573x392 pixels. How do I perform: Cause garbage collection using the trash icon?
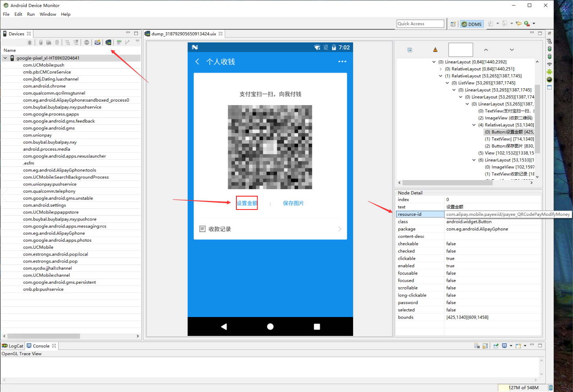pos(57,42)
